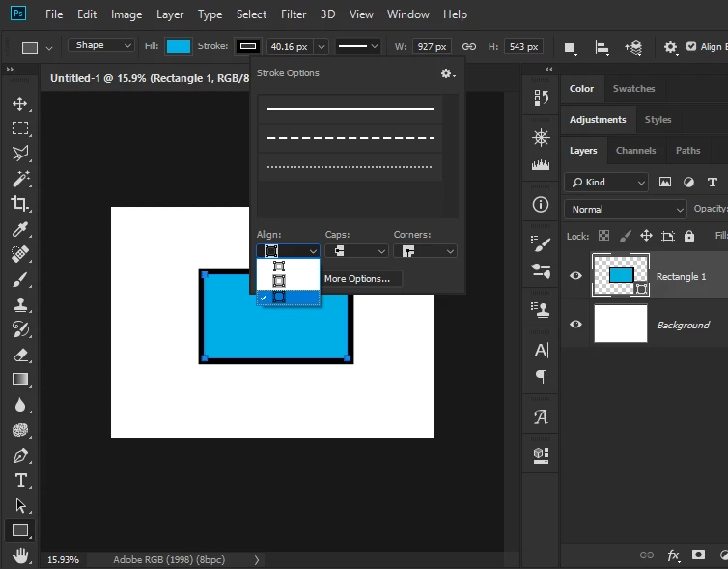Select the Rectangular Marquee tool
Viewport: 728px width, 569px height.
(x=20, y=128)
